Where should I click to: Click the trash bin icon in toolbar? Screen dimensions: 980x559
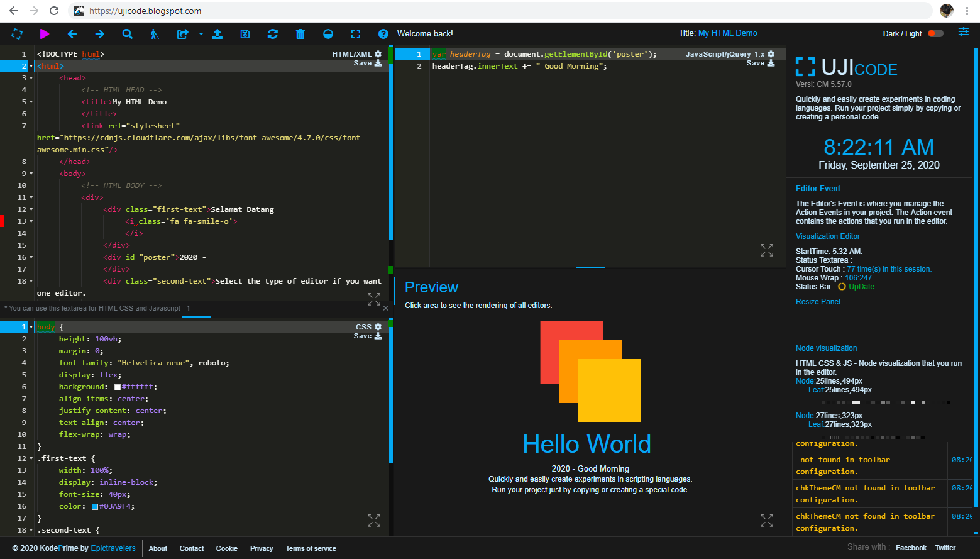(300, 34)
